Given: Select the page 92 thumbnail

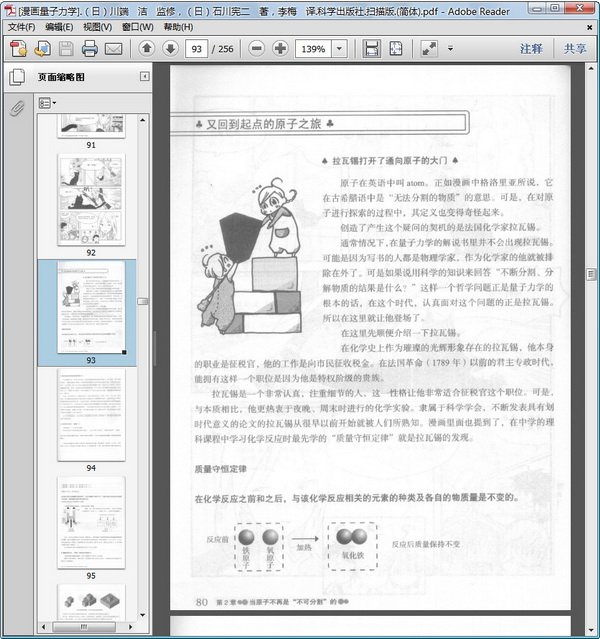Looking at the screenshot, I should click(x=91, y=200).
